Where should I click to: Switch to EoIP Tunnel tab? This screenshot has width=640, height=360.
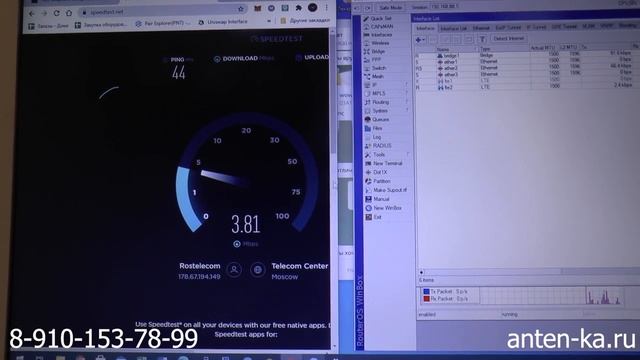click(x=508, y=27)
